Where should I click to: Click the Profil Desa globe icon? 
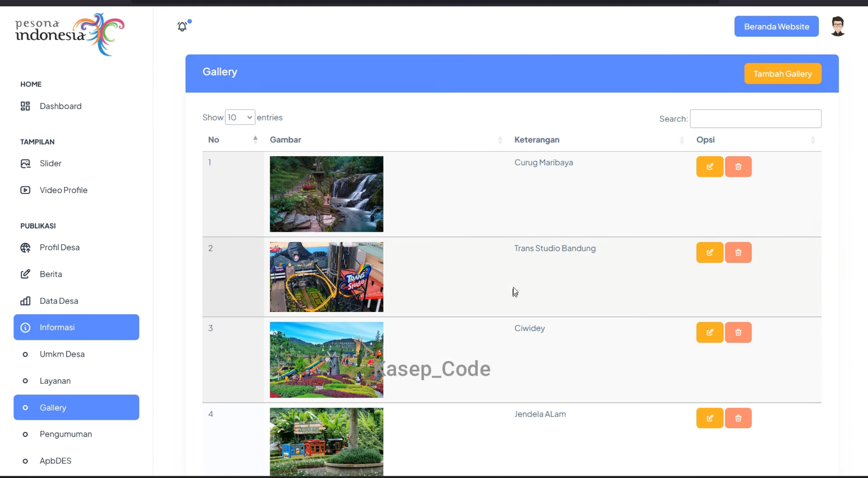(x=25, y=248)
